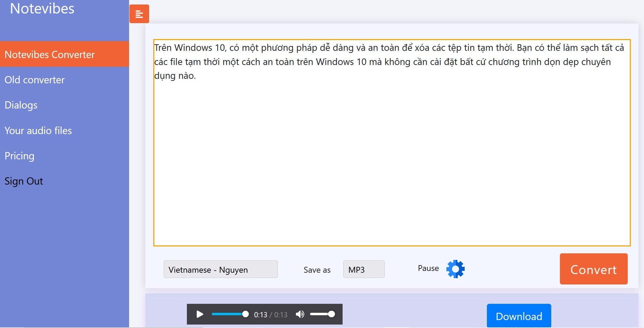The width and height of the screenshot is (644, 328).
Task: Click the Pause label
Action: click(x=428, y=268)
